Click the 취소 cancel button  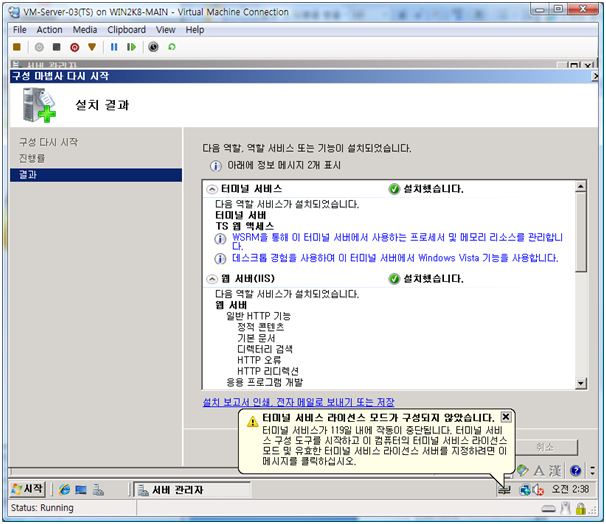[546, 447]
